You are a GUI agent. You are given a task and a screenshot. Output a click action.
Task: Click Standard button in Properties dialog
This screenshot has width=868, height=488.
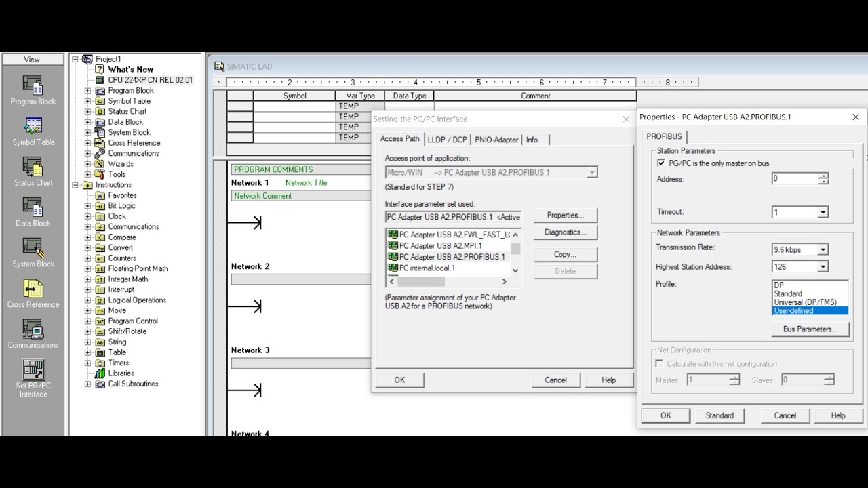pos(719,416)
